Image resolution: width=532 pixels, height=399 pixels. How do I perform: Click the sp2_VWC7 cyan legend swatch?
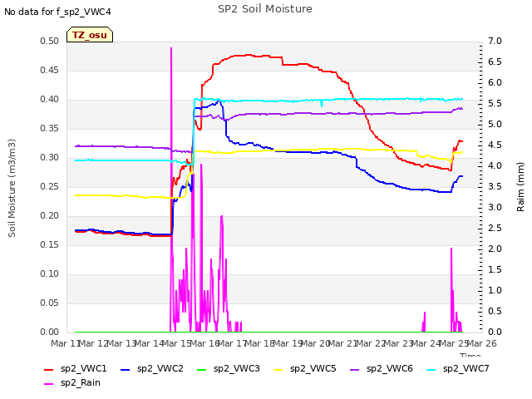click(431, 369)
